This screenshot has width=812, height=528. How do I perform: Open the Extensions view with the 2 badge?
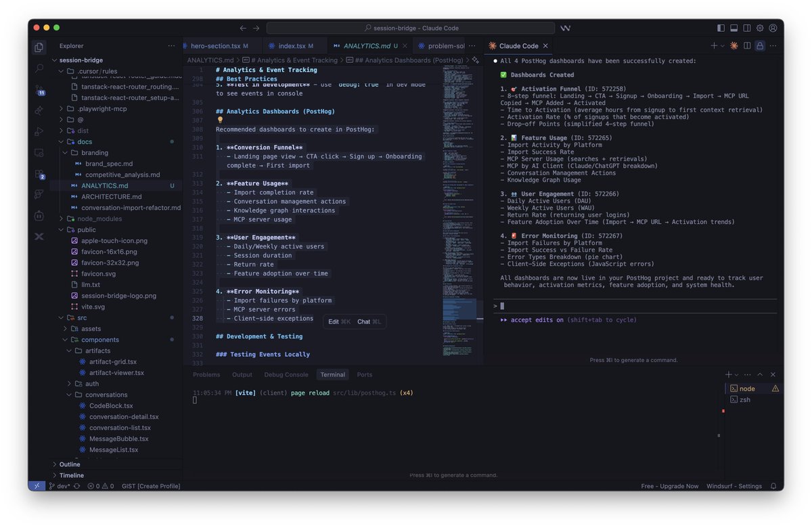pyautogui.click(x=39, y=173)
